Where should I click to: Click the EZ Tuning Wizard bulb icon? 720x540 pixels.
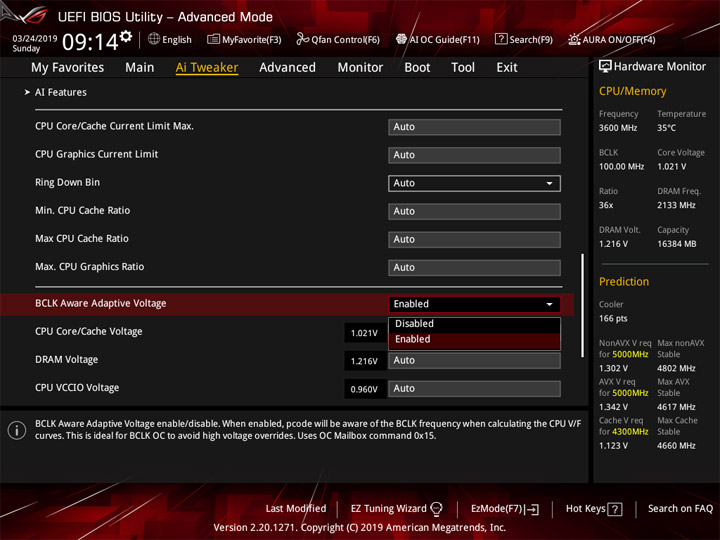[436, 509]
